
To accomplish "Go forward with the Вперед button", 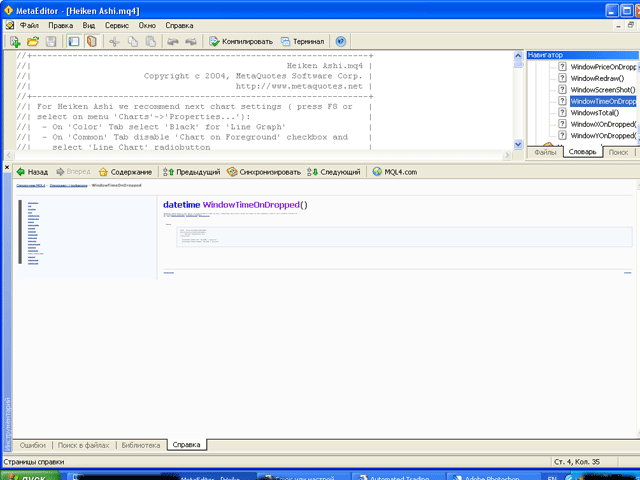I will pos(73,172).
